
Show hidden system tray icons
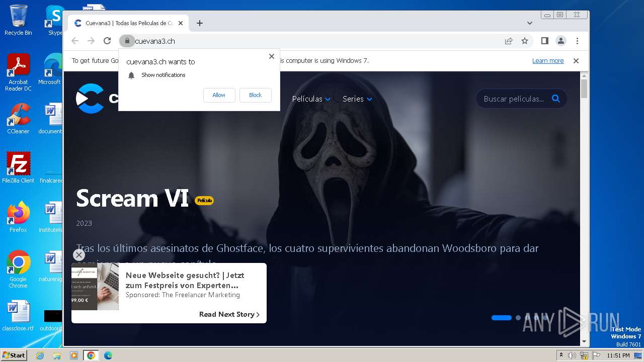[x=561, y=355]
